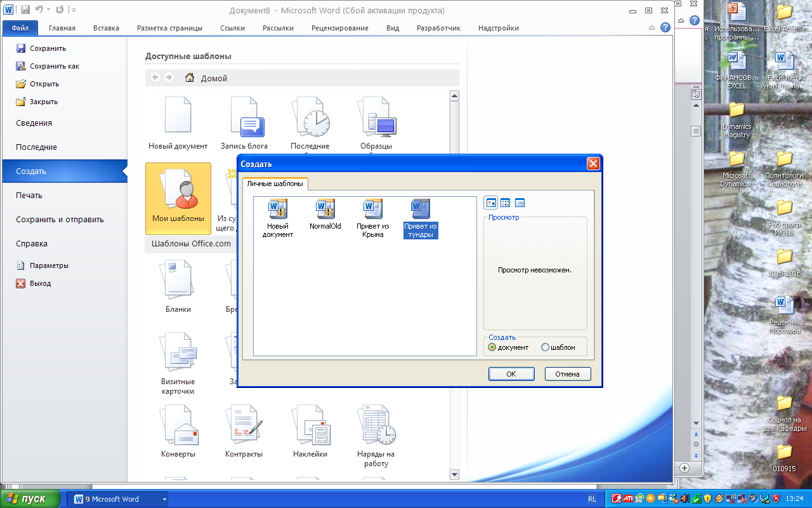Viewport: 812px width, 508px height.
Task: Switch to large icons view in dialog
Action: [491, 203]
